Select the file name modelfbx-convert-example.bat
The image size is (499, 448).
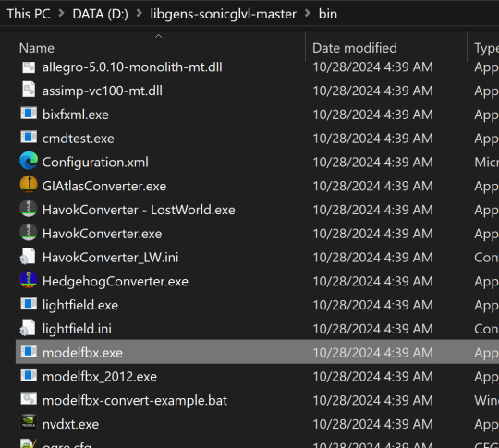click(135, 401)
